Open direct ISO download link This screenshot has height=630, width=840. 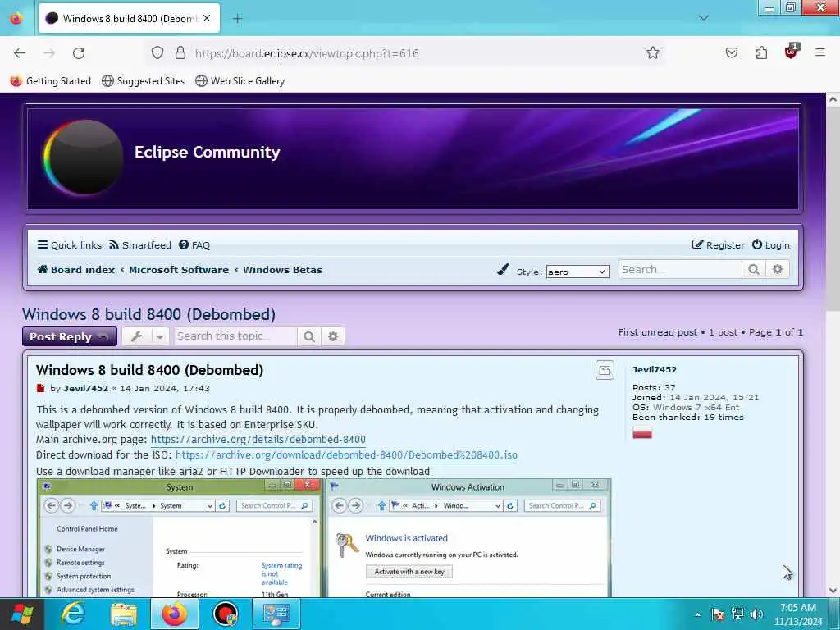click(x=347, y=454)
